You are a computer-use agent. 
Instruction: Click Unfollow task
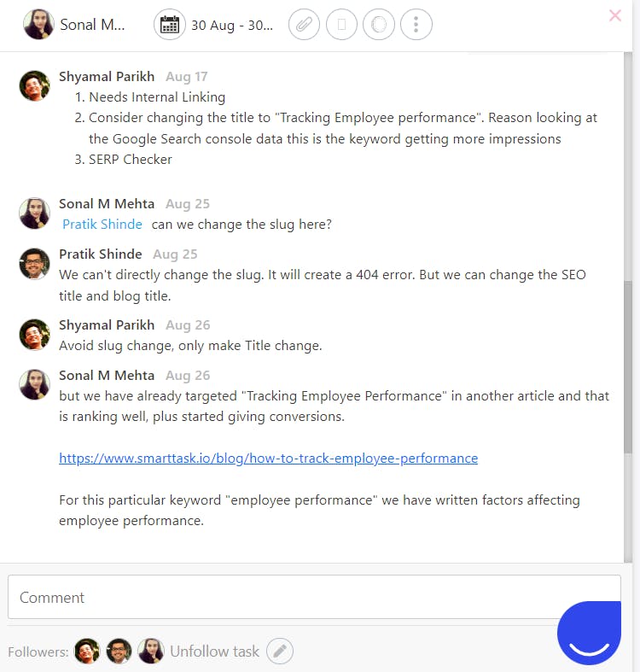pyautogui.click(x=214, y=652)
